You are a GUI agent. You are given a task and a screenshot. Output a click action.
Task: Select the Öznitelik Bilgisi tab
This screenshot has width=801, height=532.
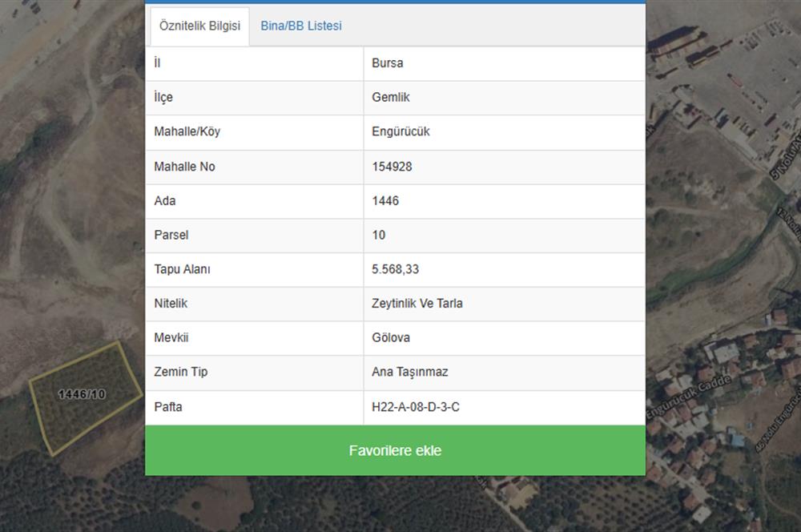(x=199, y=26)
